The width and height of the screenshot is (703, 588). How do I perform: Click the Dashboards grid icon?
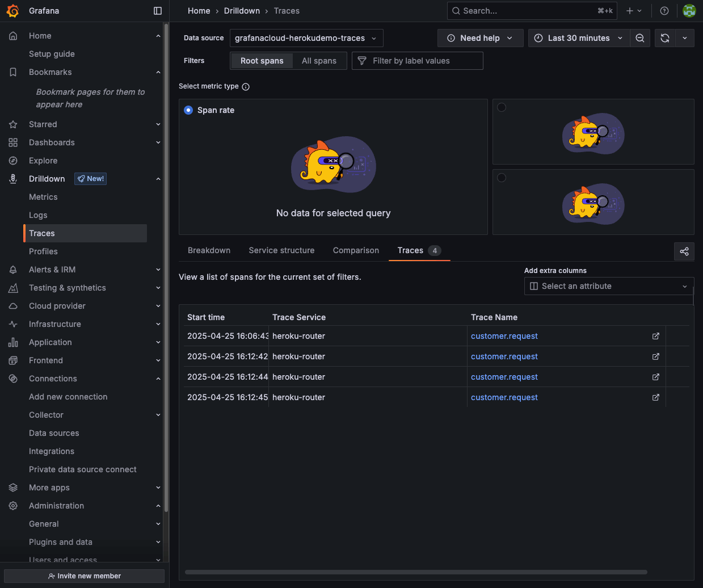point(13,142)
